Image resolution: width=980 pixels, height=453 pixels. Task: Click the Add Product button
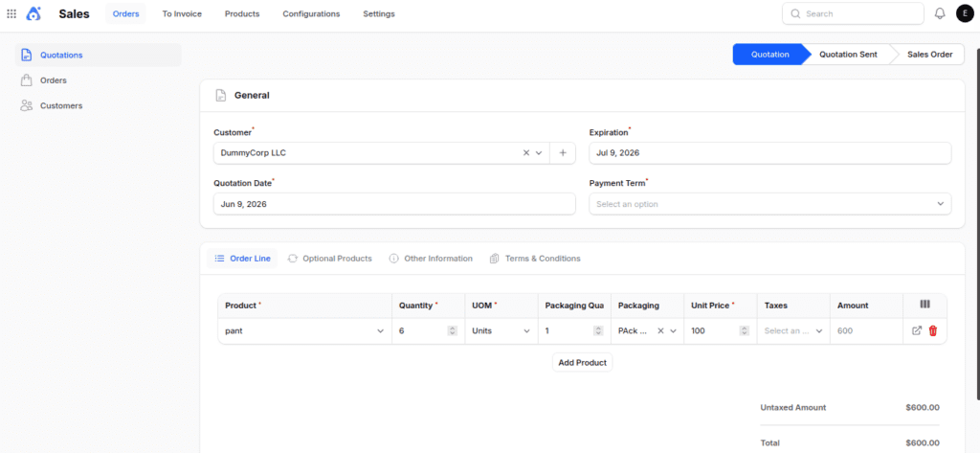(583, 362)
